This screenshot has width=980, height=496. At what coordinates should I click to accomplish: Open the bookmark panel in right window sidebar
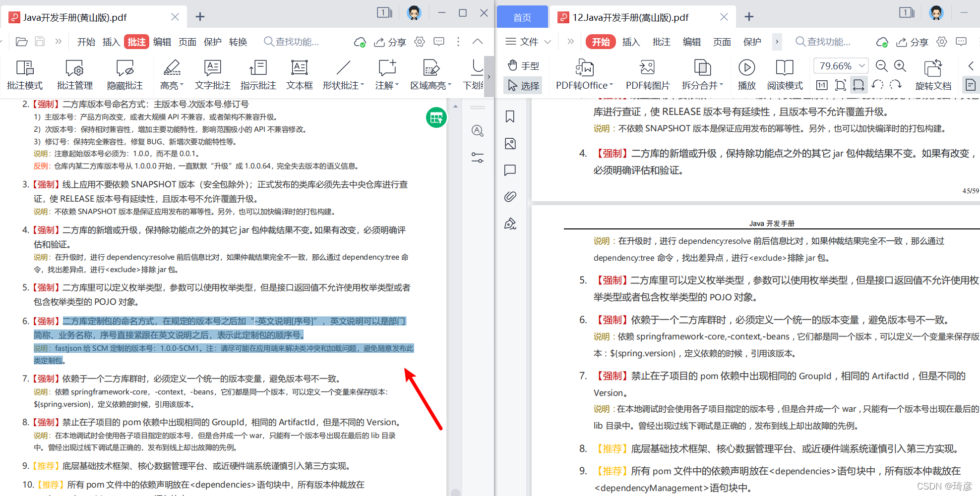[510, 116]
